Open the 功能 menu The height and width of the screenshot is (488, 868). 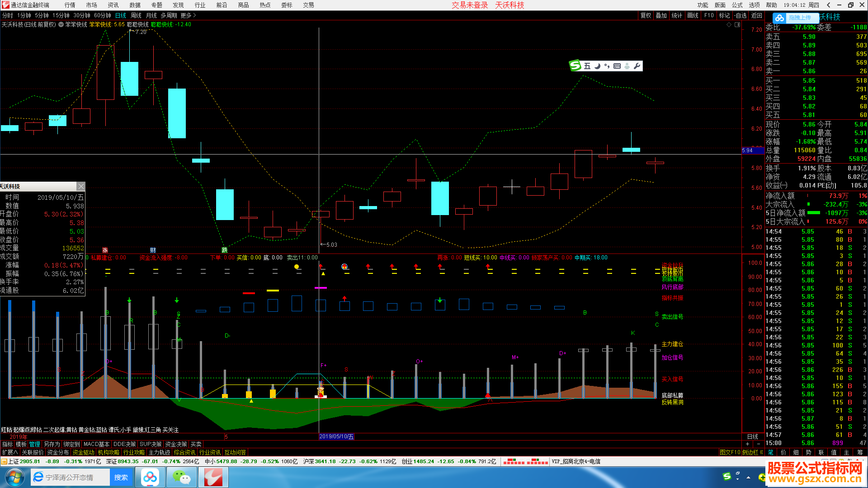click(x=703, y=5)
